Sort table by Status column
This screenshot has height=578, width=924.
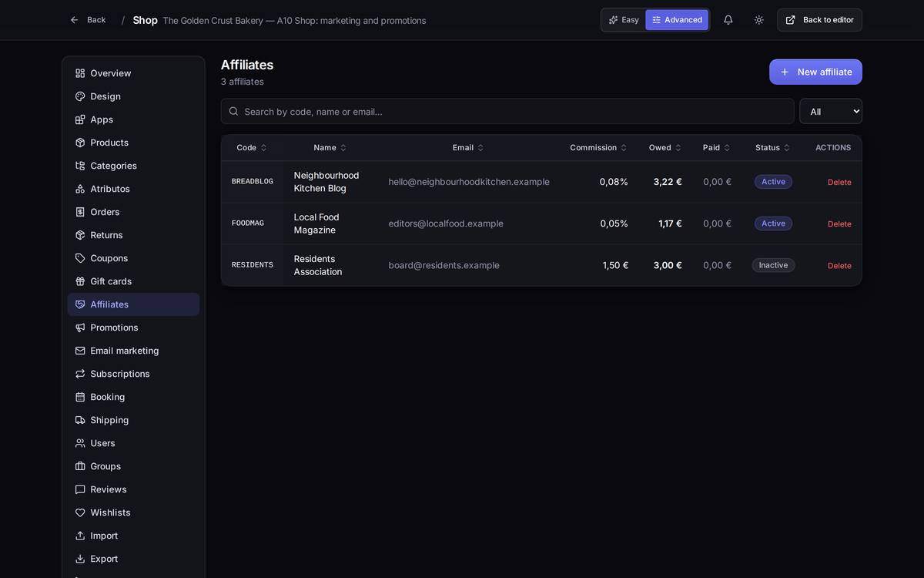pyautogui.click(x=772, y=148)
